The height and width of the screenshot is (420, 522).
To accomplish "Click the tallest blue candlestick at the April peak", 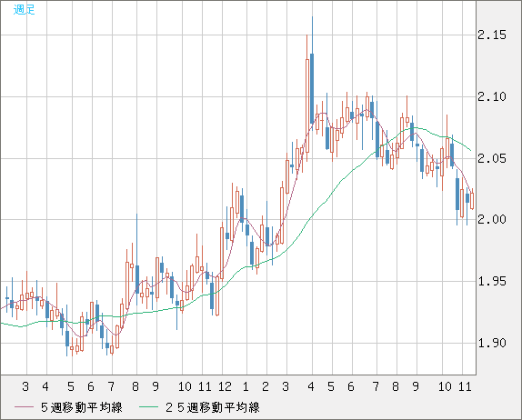I will coord(312,88).
